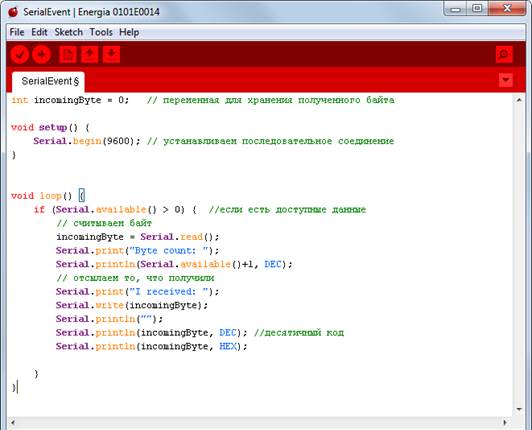This screenshot has height=430, width=532.
Task: Click the highlighted brace after loop()
Action: tap(82, 195)
